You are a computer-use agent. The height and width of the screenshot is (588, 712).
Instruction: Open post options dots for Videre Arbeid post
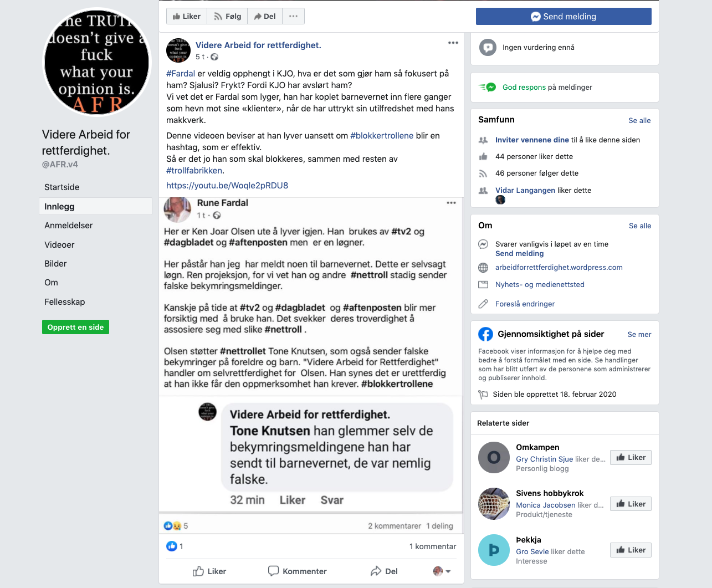[453, 43]
